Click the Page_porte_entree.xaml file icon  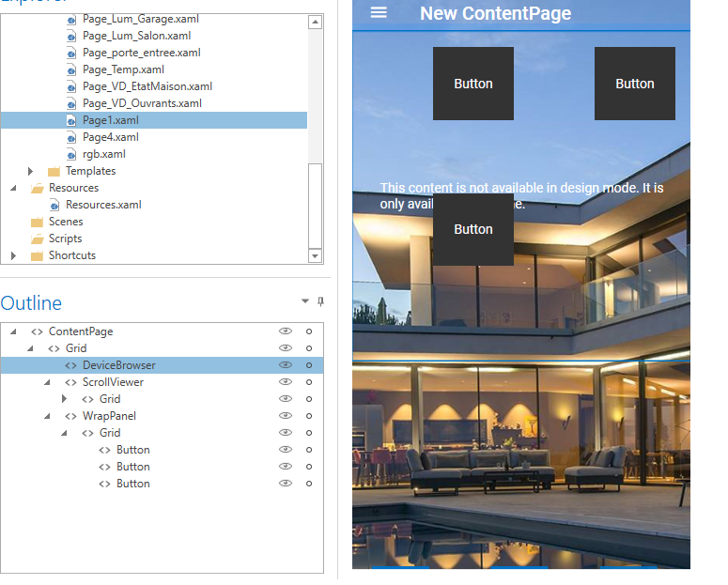(71, 54)
